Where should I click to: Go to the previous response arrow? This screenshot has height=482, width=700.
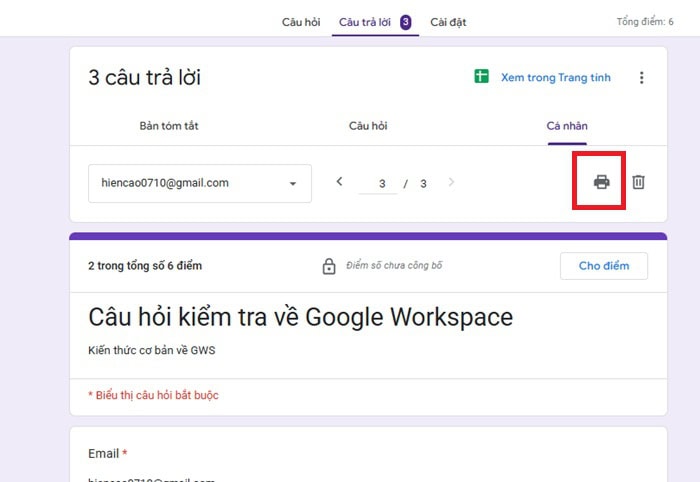coord(339,182)
